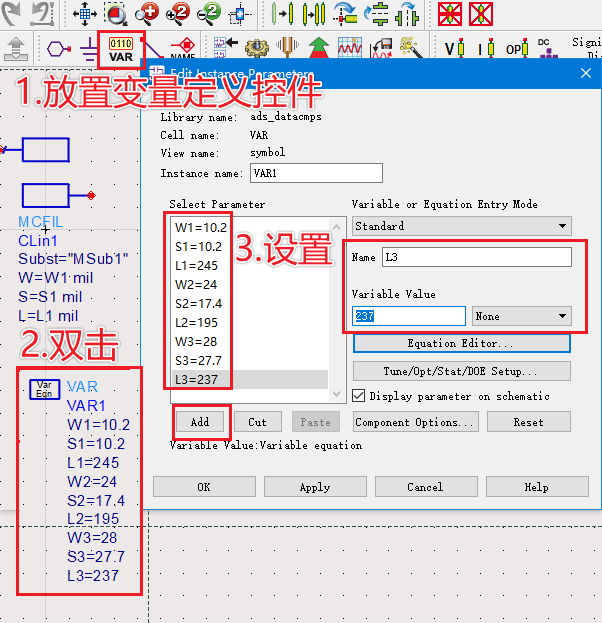602x623 pixels.
Task: Select the wire label NAME tool
Action: [183, 48]
